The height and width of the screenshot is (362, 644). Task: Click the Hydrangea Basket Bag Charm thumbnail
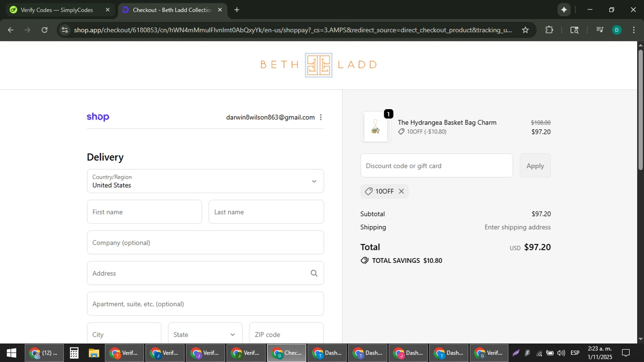376,127
